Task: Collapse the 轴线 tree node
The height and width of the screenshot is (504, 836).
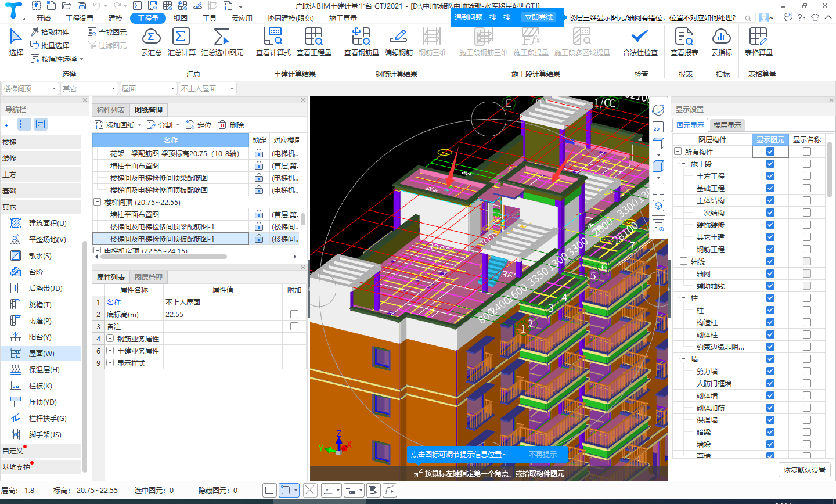Action: coord(683,261)
